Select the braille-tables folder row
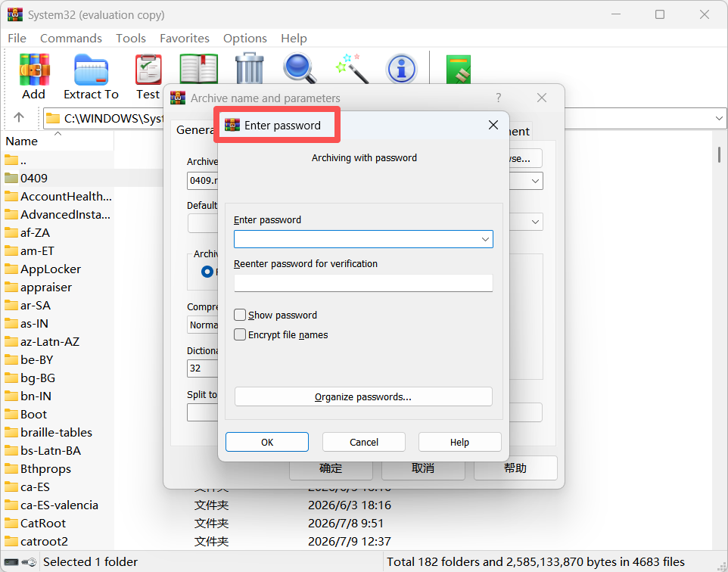 [58, 432]
